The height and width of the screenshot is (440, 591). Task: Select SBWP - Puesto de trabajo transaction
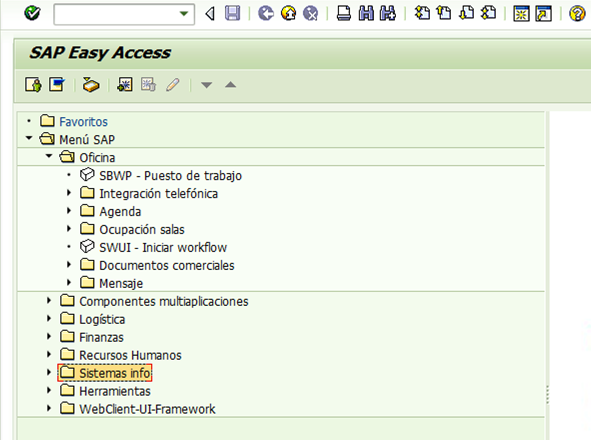point(170,176)
